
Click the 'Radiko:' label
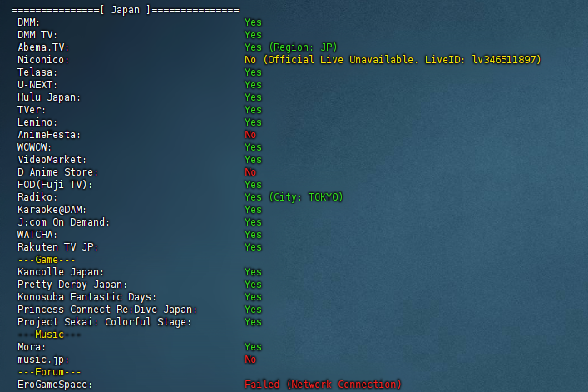pyautogui.click(x=37, y=197)
